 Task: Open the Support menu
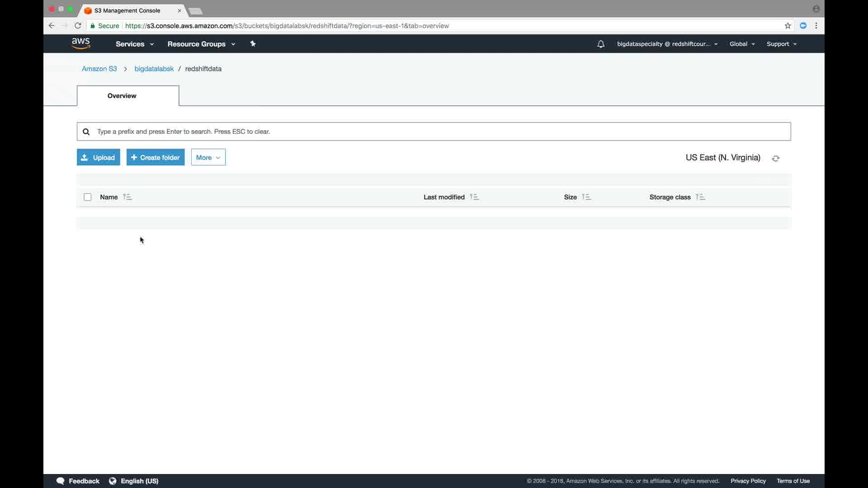point(781,44)
